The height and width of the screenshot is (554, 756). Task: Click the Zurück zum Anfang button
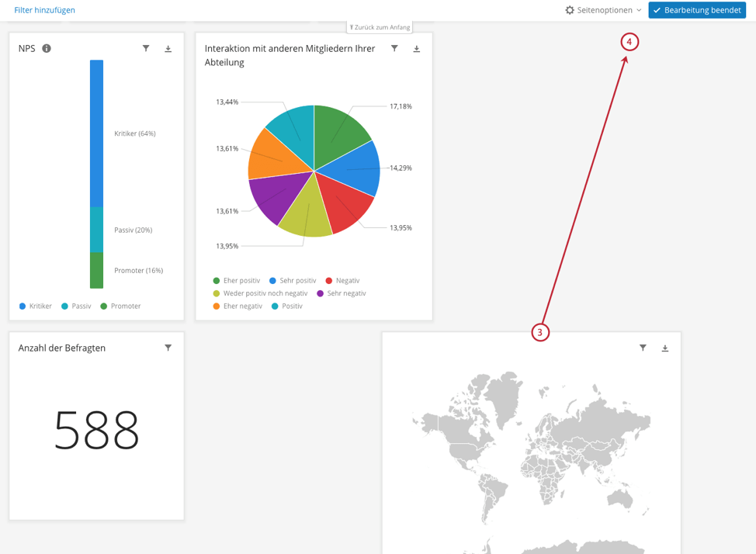coord(380,27)
